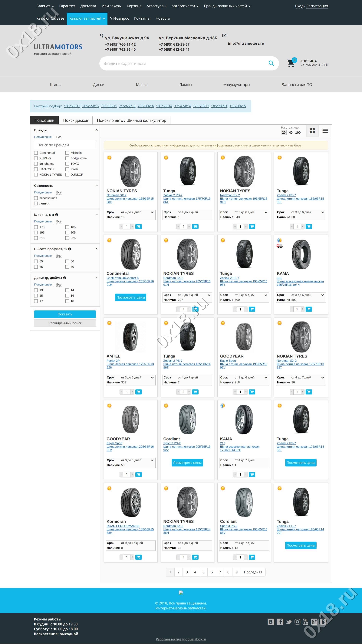Enable the летняя season checkbox
Viewport: 362px width, 644px height.
(x=36, y=204)
